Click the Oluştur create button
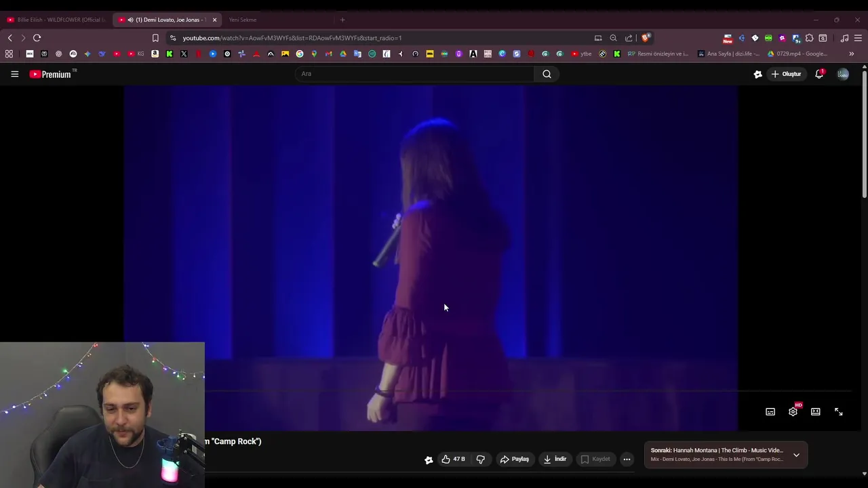868x488 pixels. point(787,74)
